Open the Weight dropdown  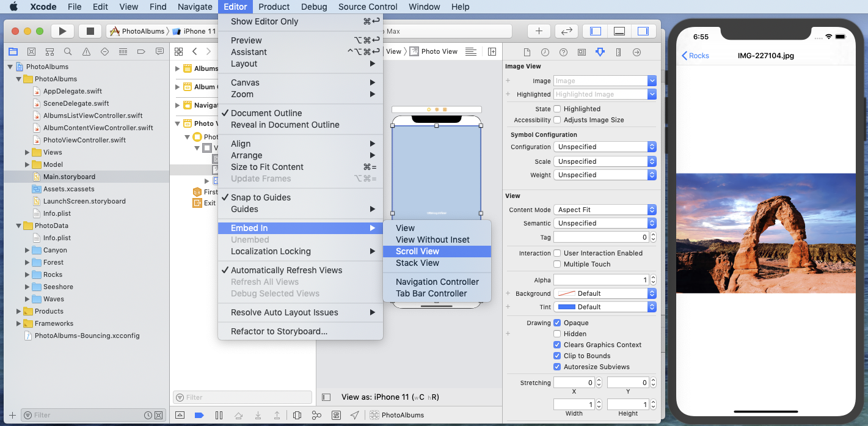click(x=605, y=175)
